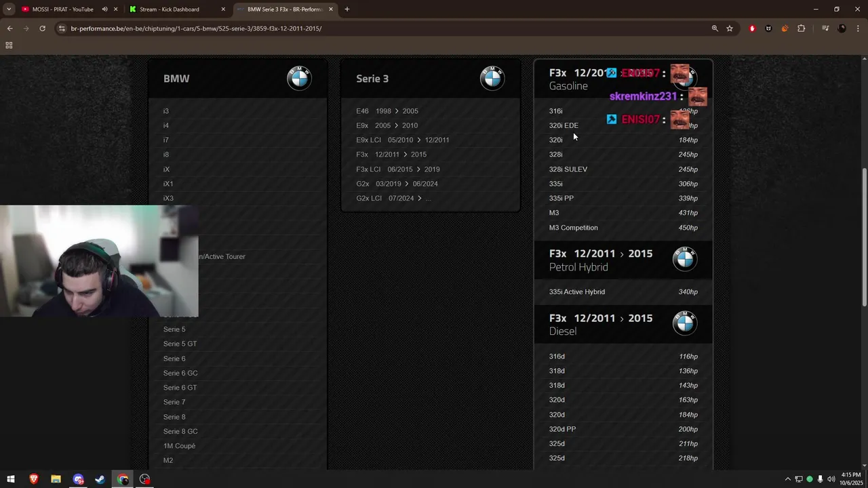Choose generation G2x LCI 07/2024

393,198
